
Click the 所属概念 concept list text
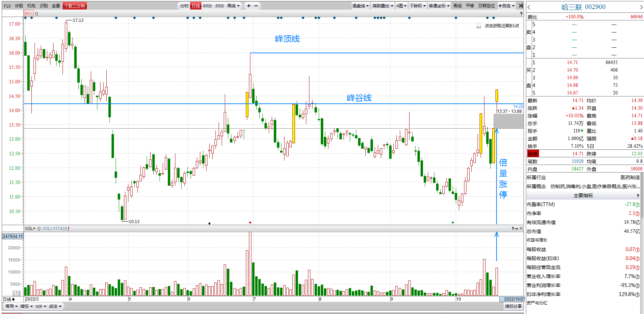click(x=595, y=187)
